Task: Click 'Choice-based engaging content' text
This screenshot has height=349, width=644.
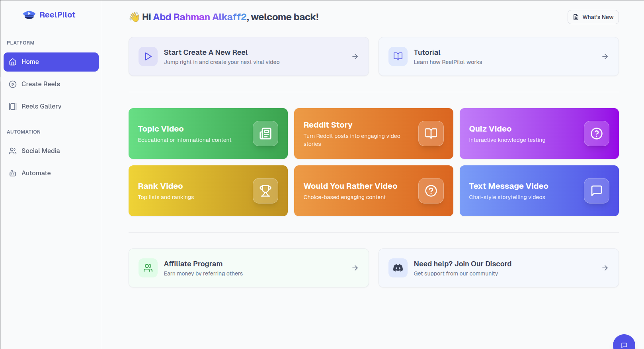Action: 345,197
